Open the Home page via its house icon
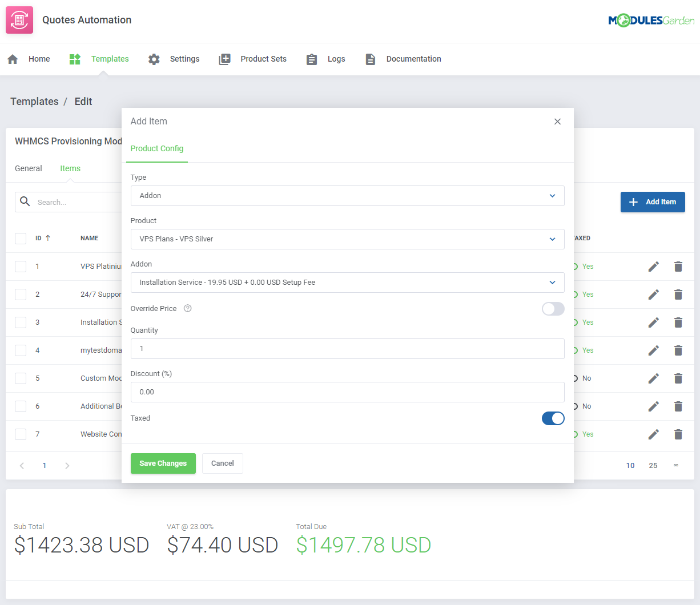This screenshot has height=605, width=700. [x=13, y=58]
